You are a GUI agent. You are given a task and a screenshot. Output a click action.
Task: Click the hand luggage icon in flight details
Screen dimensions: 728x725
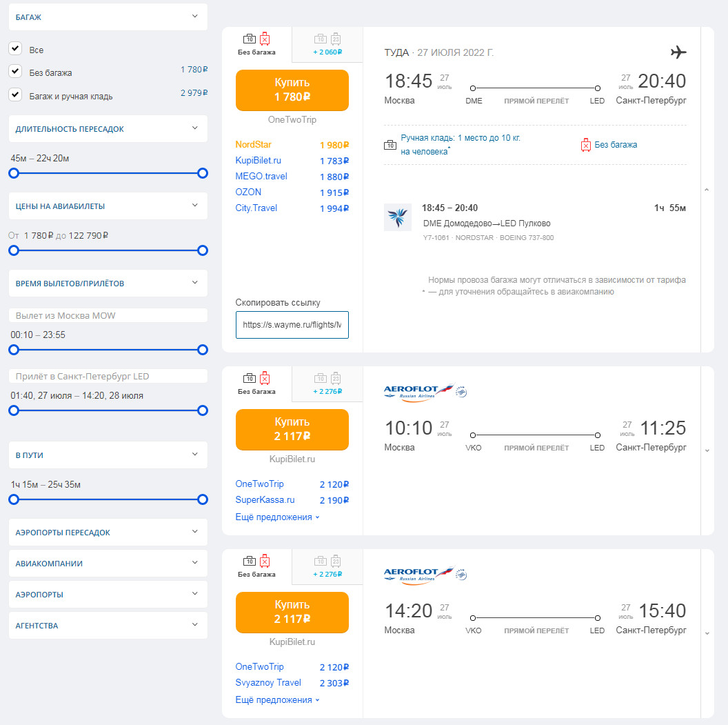tap(390, 145)
